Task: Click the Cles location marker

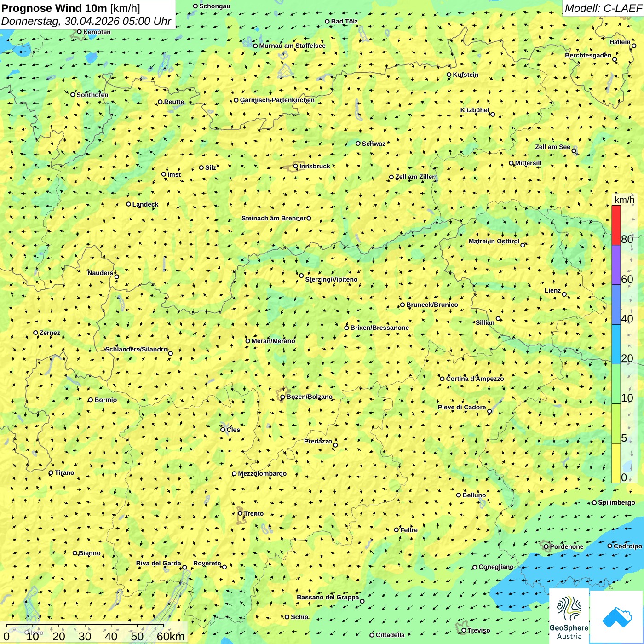Action: point(223,430)
